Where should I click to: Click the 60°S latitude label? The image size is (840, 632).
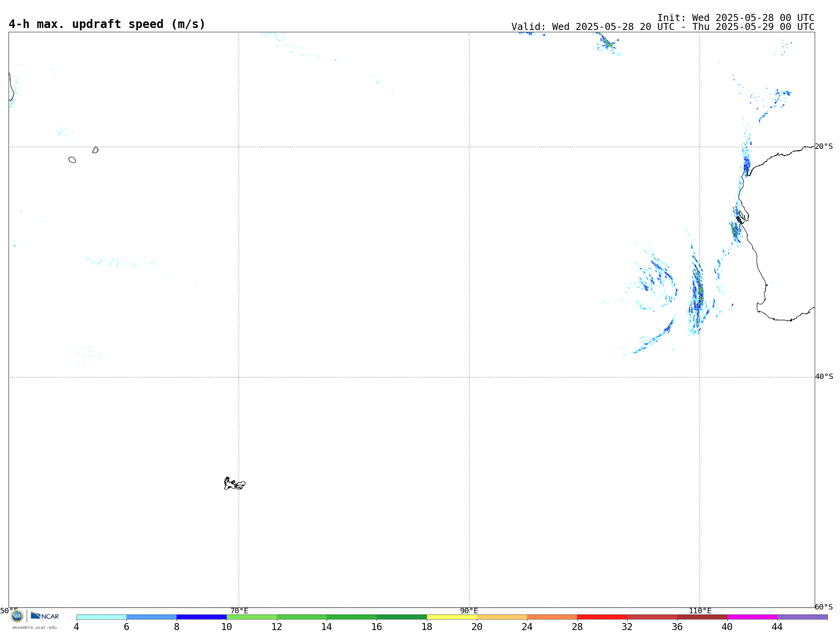[824, 607]
